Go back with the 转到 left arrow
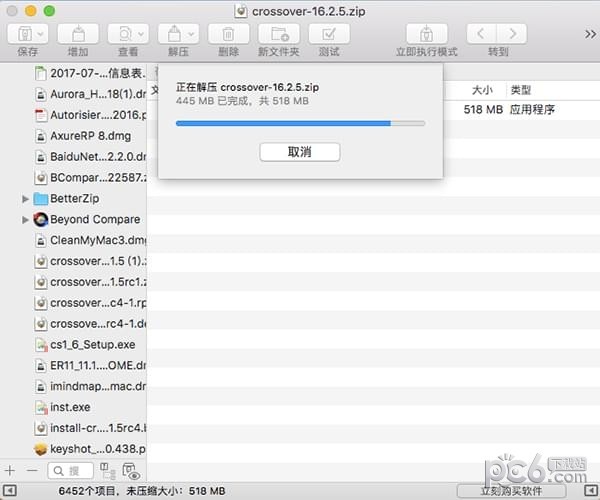 pyautogui.click(x=481, y=34)
